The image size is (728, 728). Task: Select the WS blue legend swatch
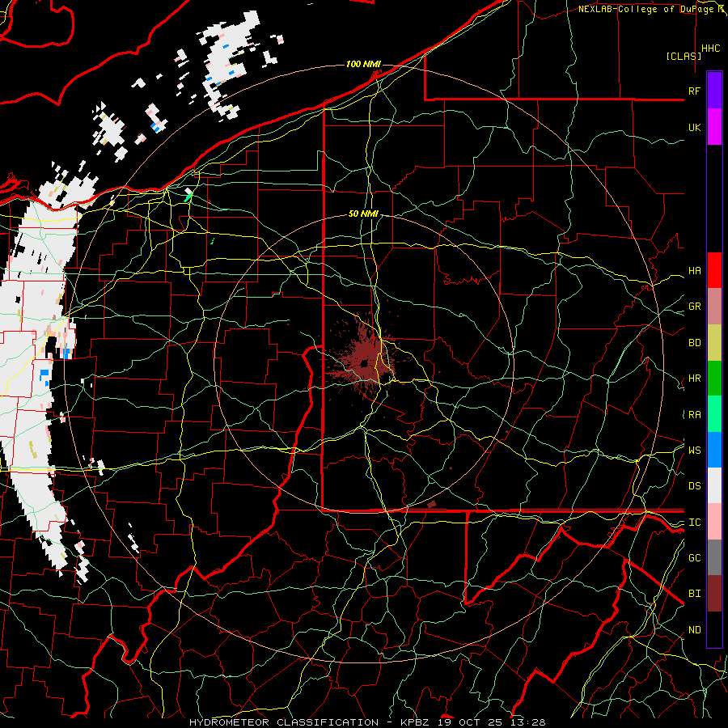(x=714, y=450)
